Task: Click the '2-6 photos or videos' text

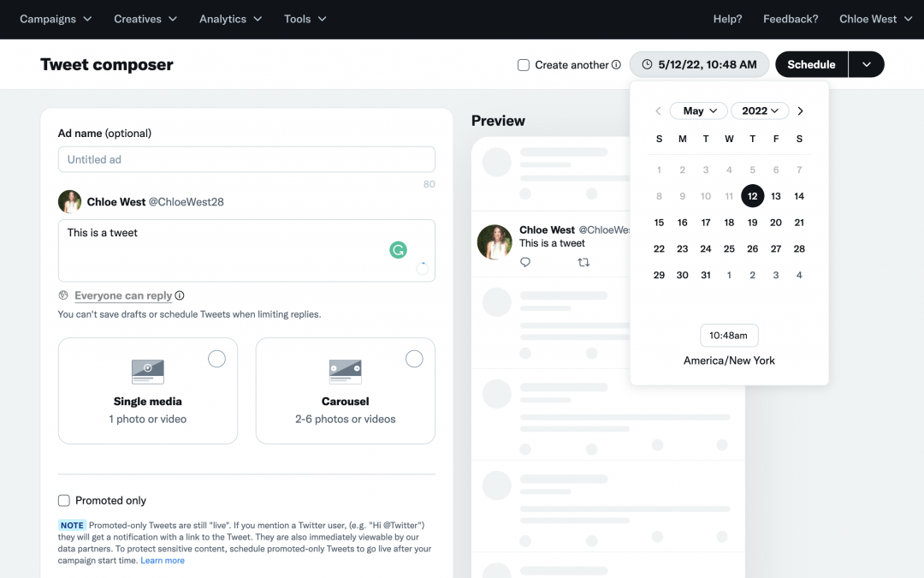Action: coord(346,419)
